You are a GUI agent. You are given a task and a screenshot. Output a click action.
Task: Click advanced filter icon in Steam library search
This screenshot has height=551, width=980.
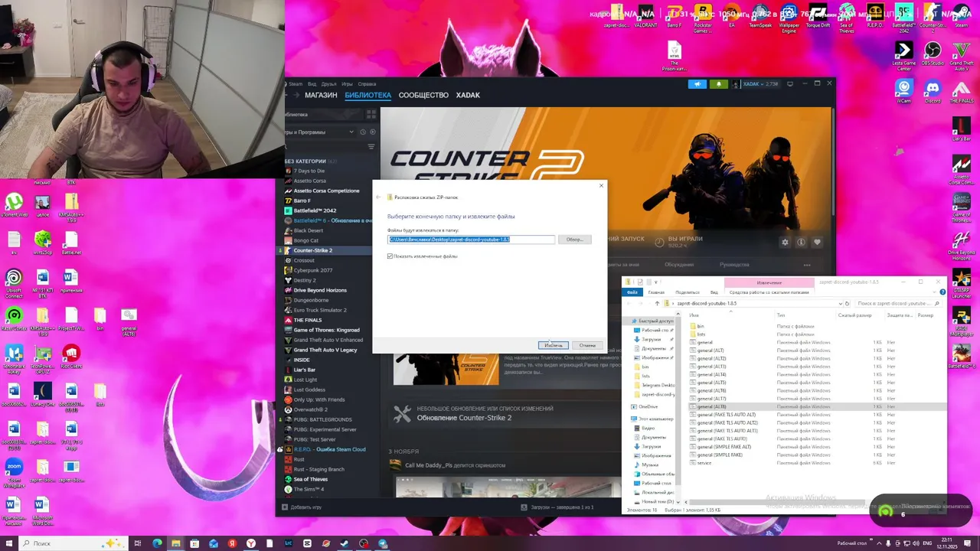click(x=371, y=146)
